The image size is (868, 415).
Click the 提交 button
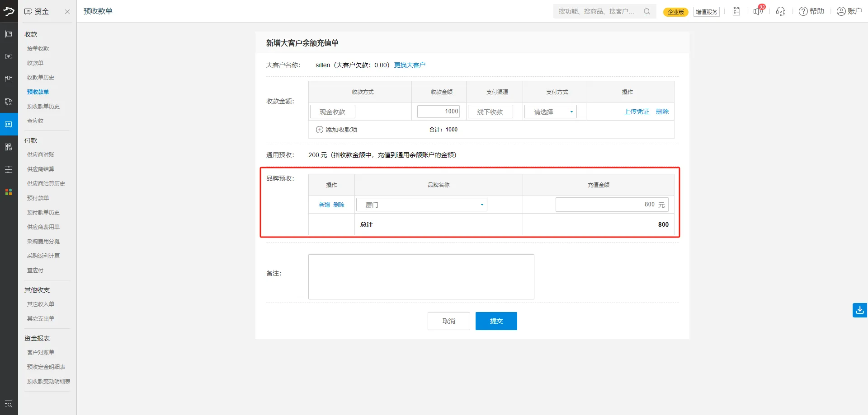tap(496, 321)
